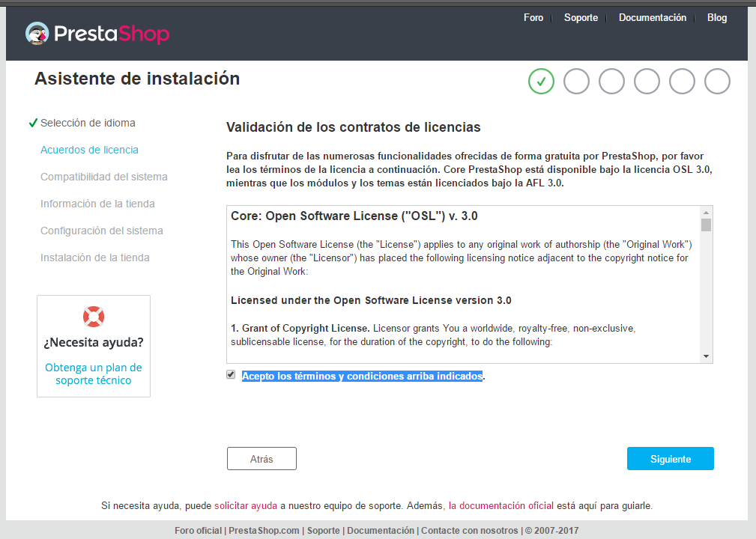Image resolution: width=756 pixels, height=539 pixels.
Task: Click the fifth step progress circle
Action: (682, 82)
